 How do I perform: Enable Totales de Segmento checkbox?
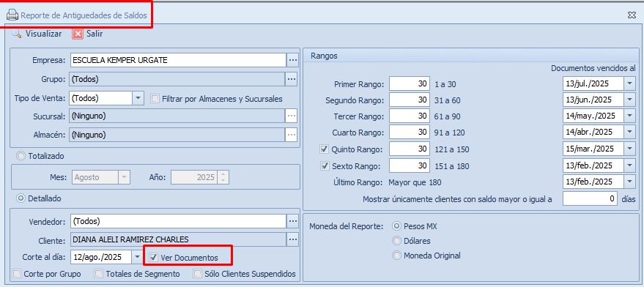click(99, 273)
